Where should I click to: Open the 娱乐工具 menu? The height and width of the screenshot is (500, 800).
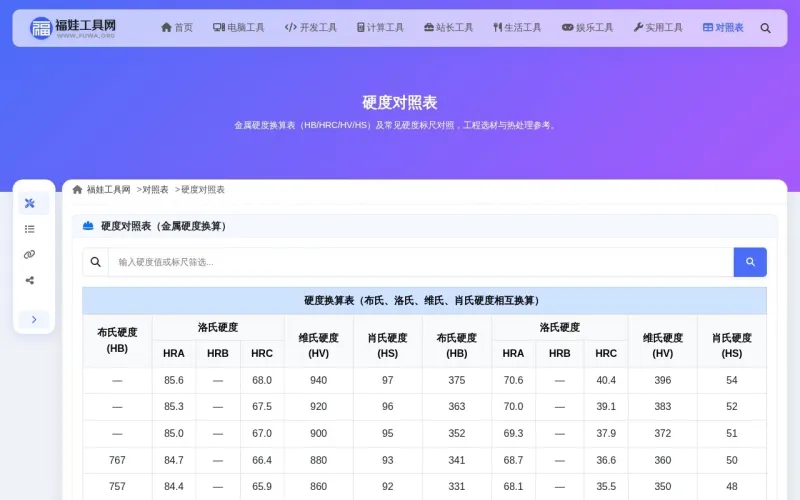(x=587, y=28)
